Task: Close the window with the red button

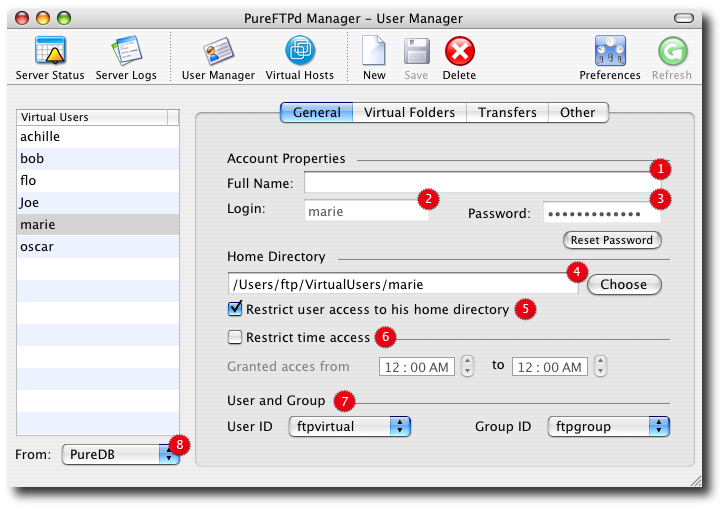Action: click(22, 18)
